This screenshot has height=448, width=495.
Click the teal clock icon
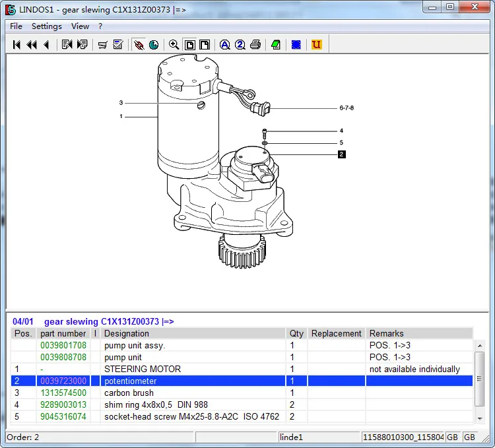pos(154,45)
